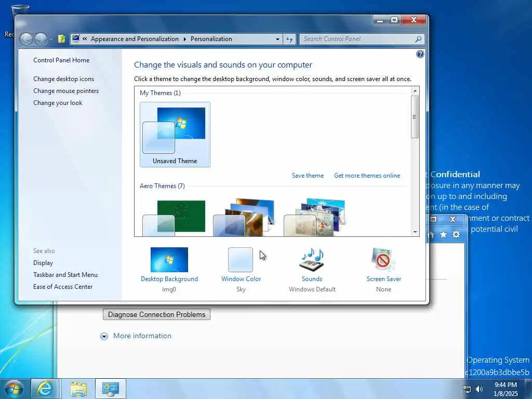The height and width of the screenshot is (399, 532).
Task: Open the Display link under See also
Action: click(43, 262)
